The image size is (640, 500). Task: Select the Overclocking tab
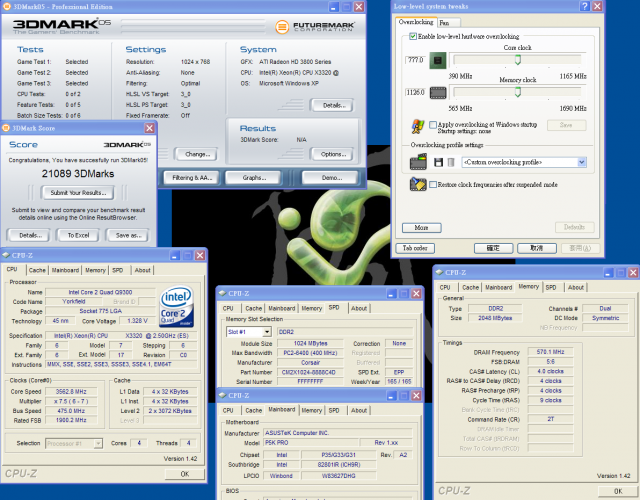[416, 22]
